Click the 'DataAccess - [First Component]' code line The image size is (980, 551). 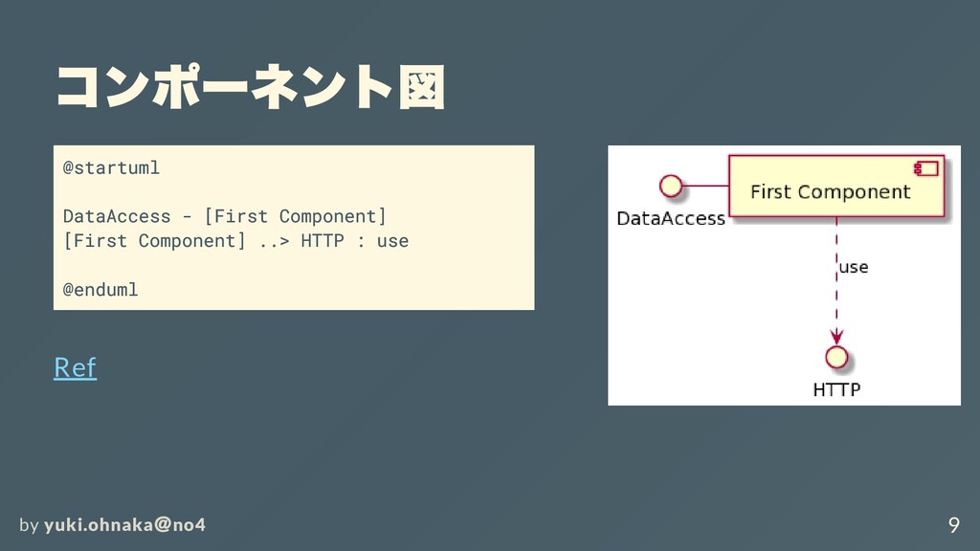[x=225, y=216]
